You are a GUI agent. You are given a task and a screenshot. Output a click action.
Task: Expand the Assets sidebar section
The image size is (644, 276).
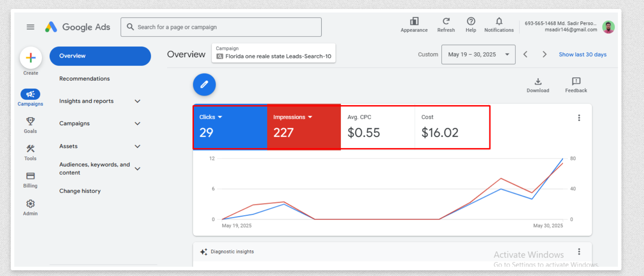tap(137, 146)
